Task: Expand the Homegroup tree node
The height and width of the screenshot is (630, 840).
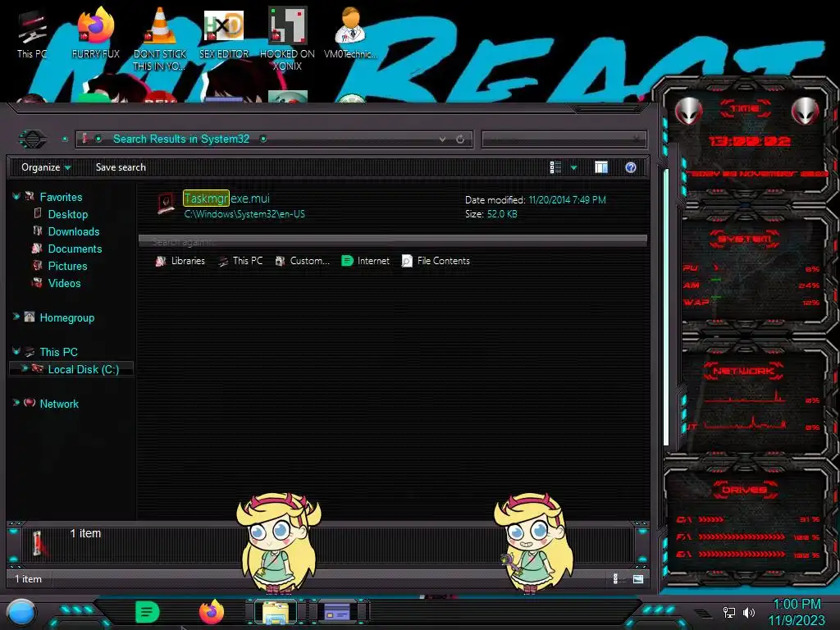Action: click(x=16, y=317)
